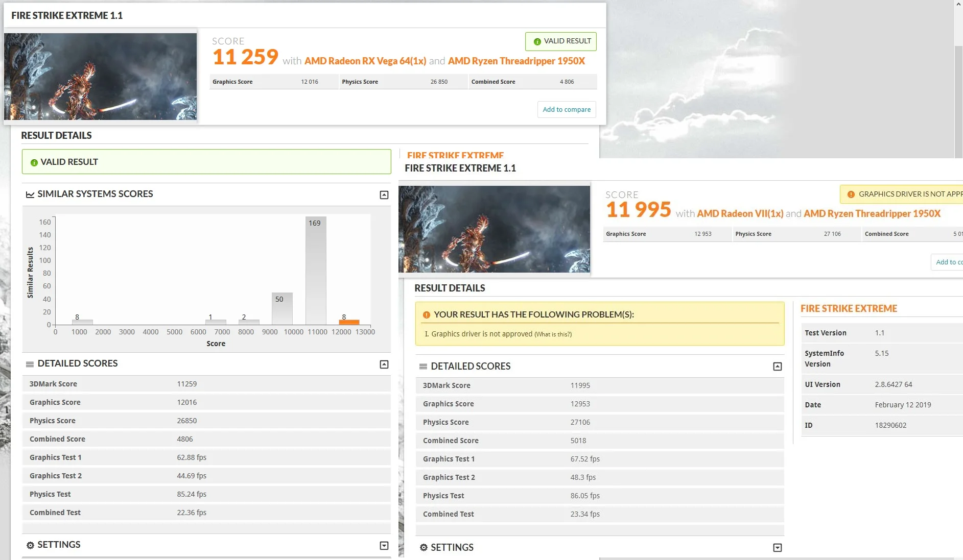Click the Graphics Driver Is Not Approved badge
The width and height of the screenshot is (963, 560).
902,194
